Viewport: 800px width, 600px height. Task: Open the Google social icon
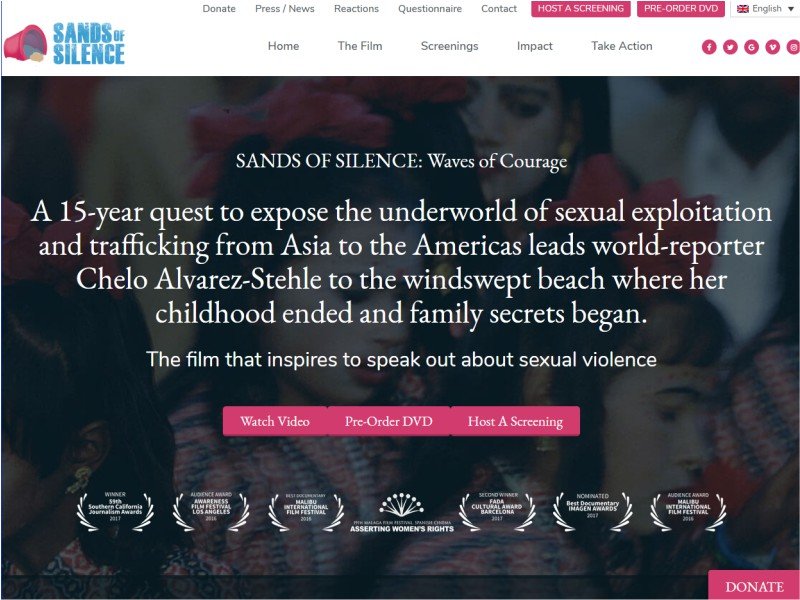(x=751, y=47)
